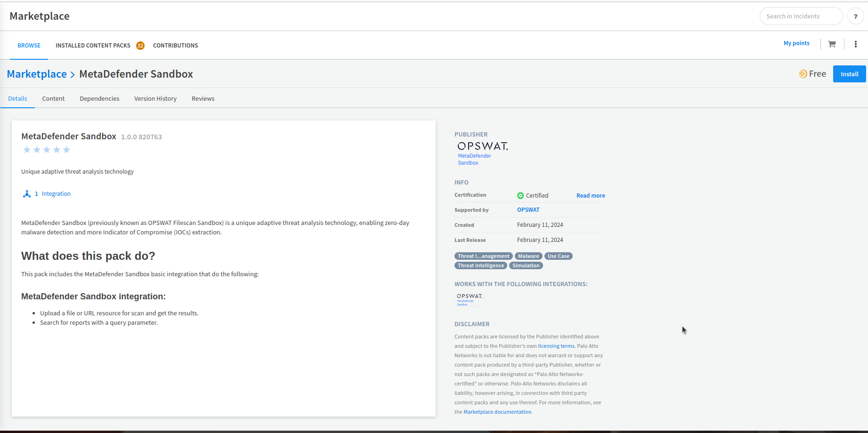
Task: Click the green Certified checkmark icon
Action: tap(520, 196)
